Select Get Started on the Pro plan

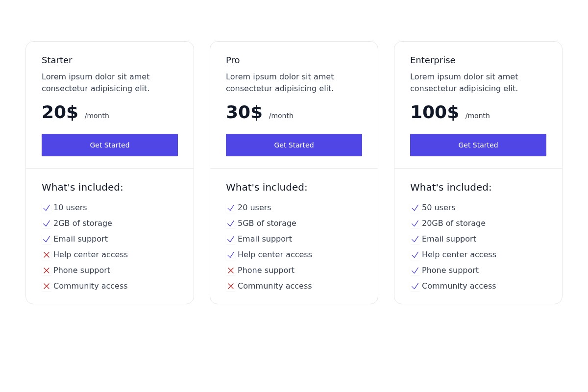click(x=294, y=145)
